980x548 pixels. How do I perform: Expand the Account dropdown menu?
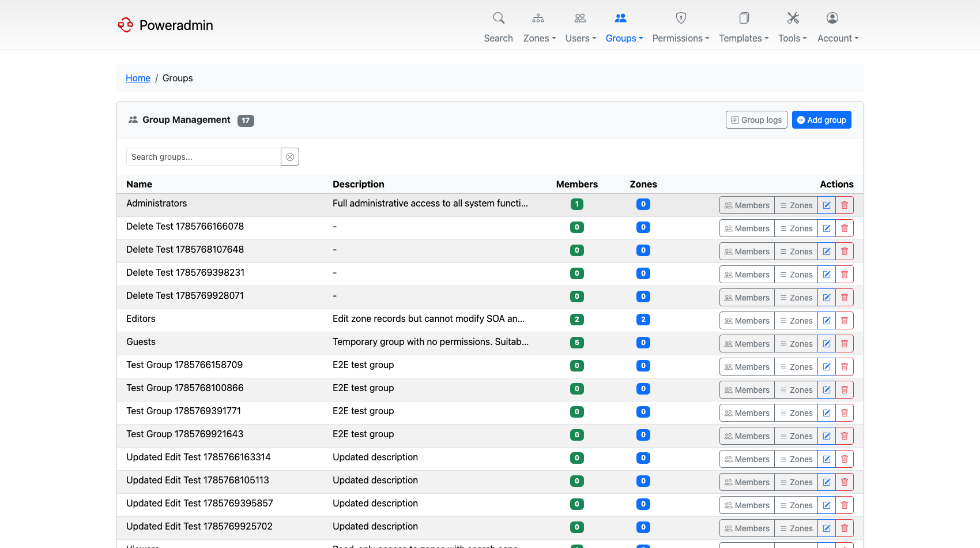838,28
